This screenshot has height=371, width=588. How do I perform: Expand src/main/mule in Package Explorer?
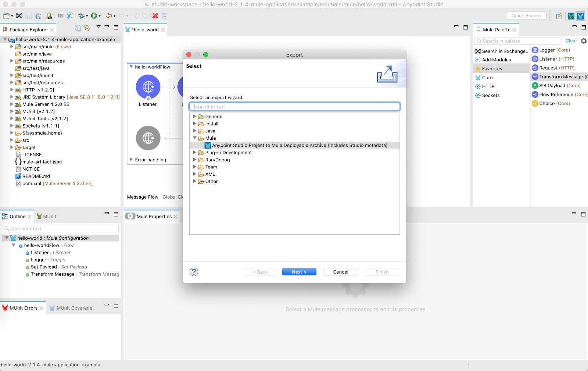point(12,47)
